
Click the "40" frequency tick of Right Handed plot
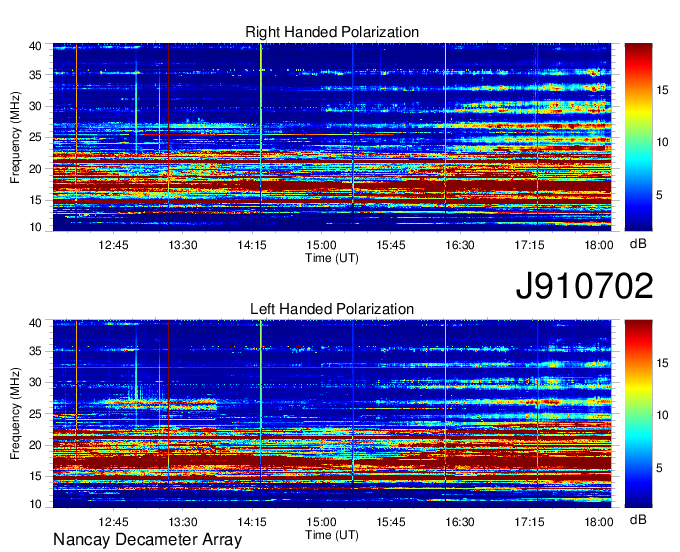click(x=35, y=46)
